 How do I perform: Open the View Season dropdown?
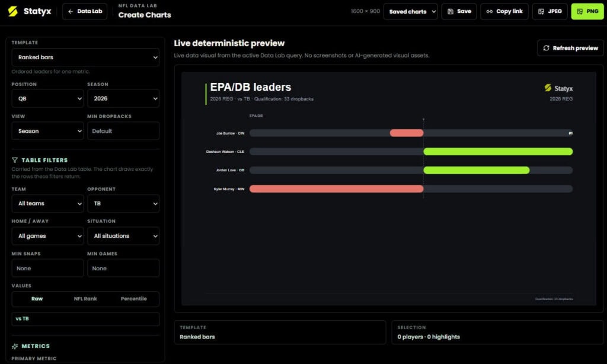47,131
